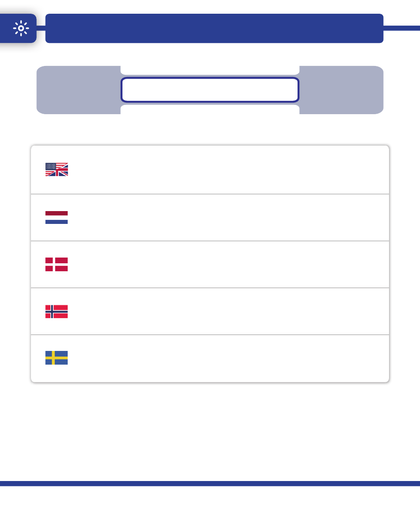Click the connector between gear and header
Image resolution: width=420 pixels, height=512 pixels.
click(x=41, y=28)
